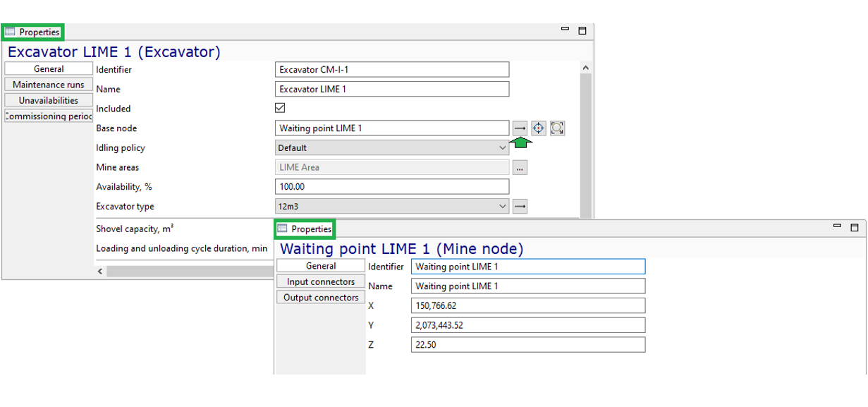
Task: Minimize the Excavator properties panel
Action: [x=565, y=30]
